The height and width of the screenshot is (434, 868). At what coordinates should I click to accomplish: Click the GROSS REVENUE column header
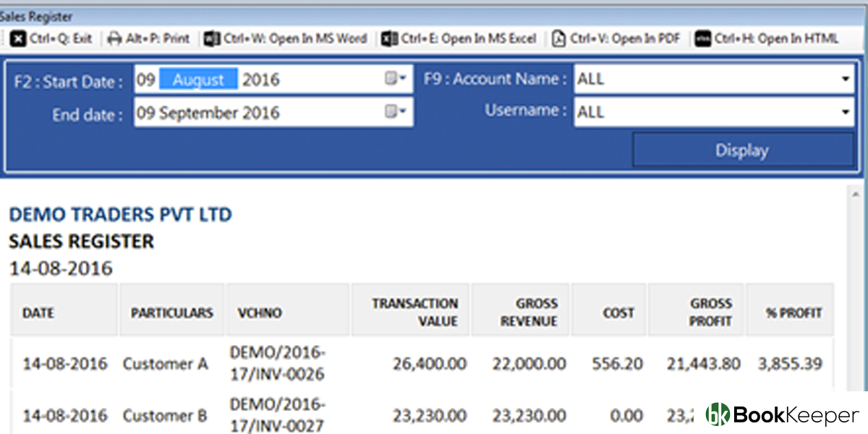521,312
